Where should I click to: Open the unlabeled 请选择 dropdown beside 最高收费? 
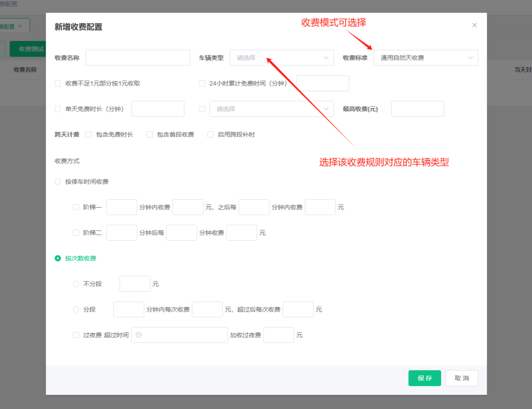pos(271,109)
